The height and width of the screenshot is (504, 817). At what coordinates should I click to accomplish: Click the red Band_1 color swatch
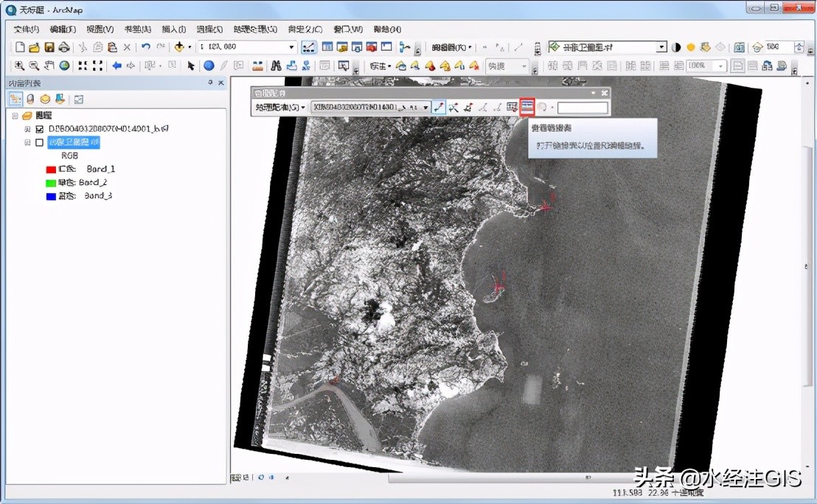(x=51, y=169)
